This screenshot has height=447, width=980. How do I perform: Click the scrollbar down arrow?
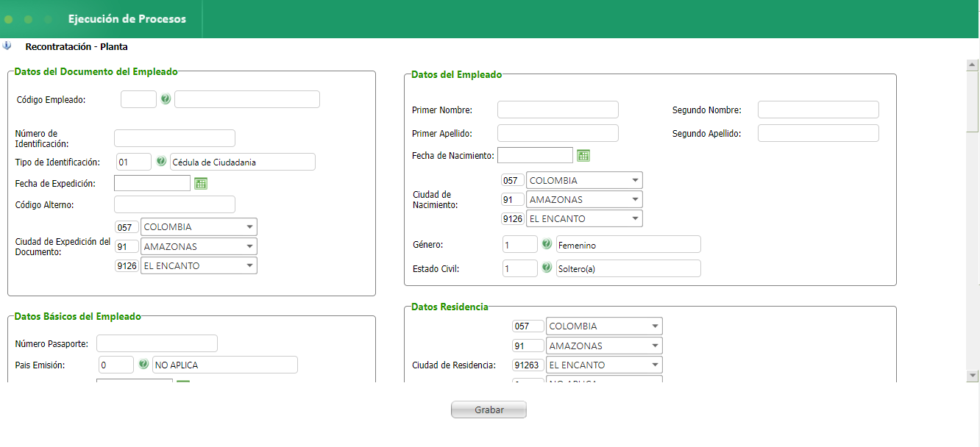pos(973,375)
